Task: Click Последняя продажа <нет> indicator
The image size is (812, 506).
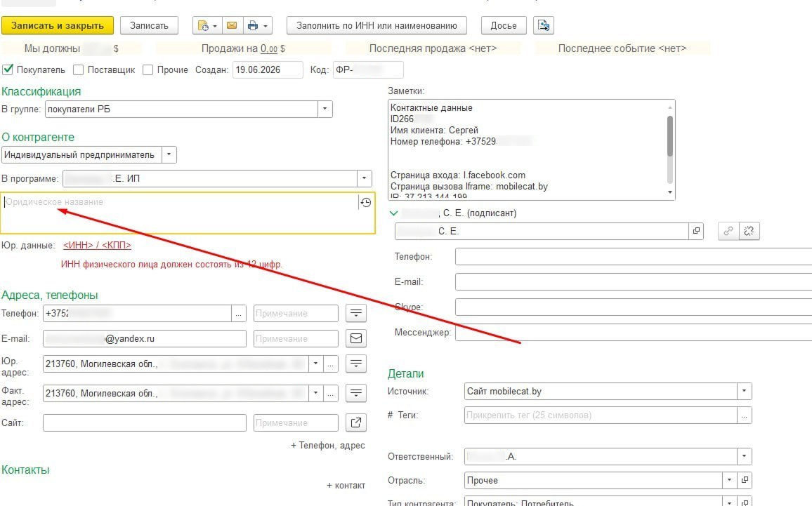Action: pos(433,48)
